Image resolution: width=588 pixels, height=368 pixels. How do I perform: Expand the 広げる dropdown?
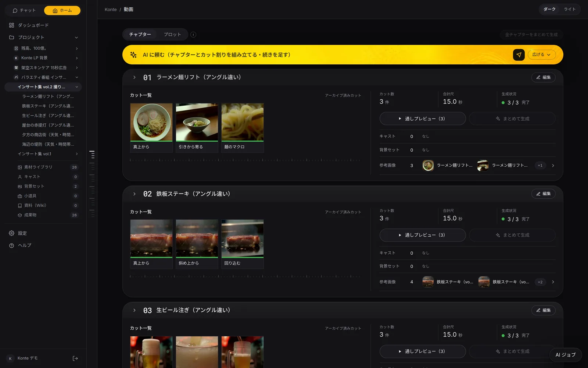click(542, 55)
